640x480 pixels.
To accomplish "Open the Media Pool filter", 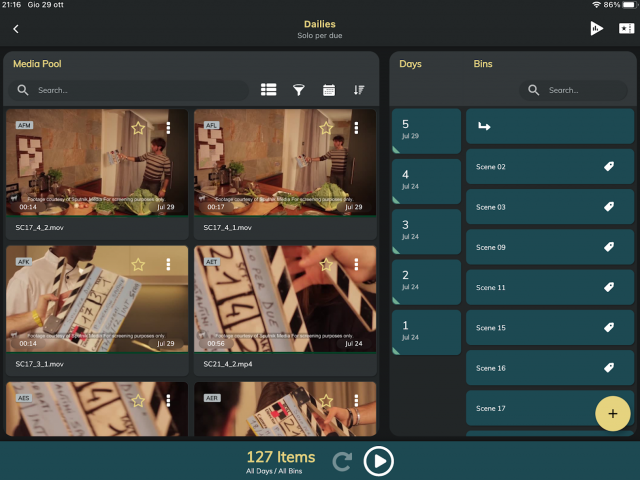I will [298, 90].
